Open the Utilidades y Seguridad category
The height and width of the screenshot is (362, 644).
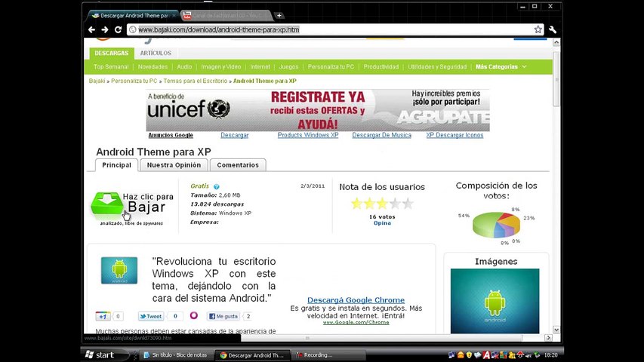pos(437,67)
